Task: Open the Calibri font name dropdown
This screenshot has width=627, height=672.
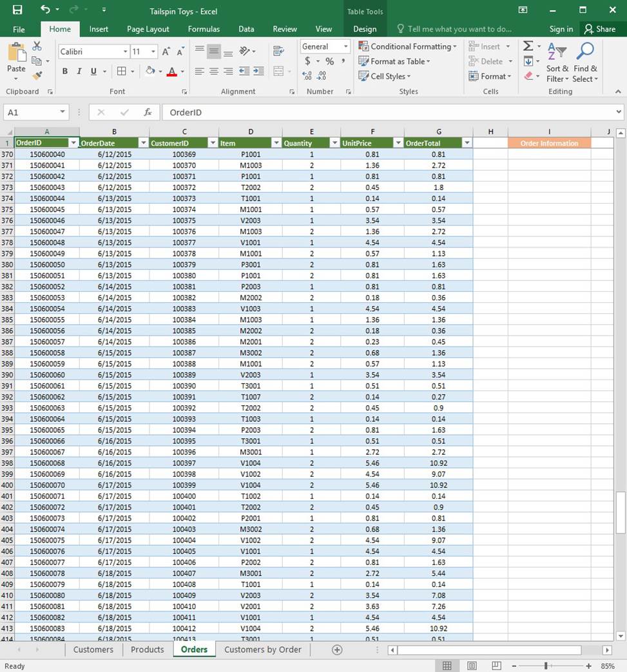Action: 125,52
